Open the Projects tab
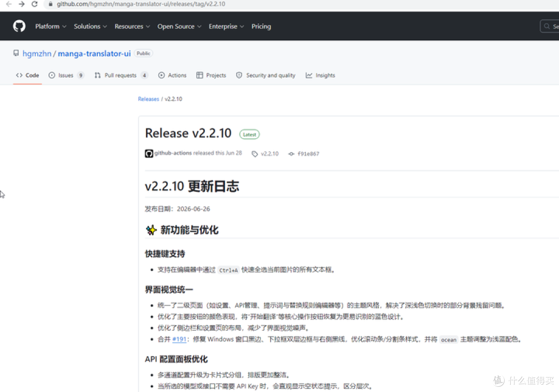 [x=211, y=75]
